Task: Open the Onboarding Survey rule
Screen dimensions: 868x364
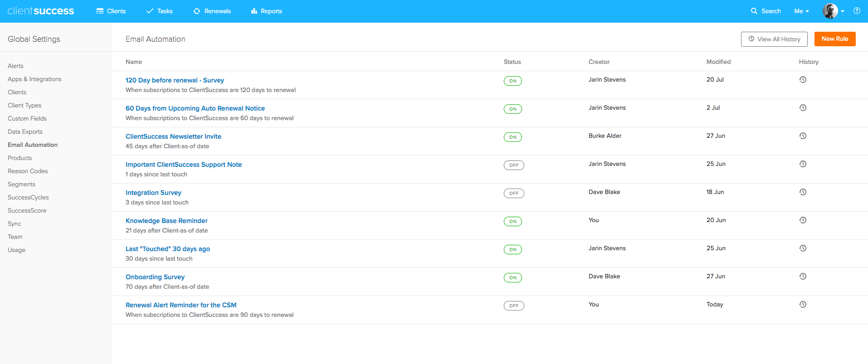Action: [x=155, y=277]
